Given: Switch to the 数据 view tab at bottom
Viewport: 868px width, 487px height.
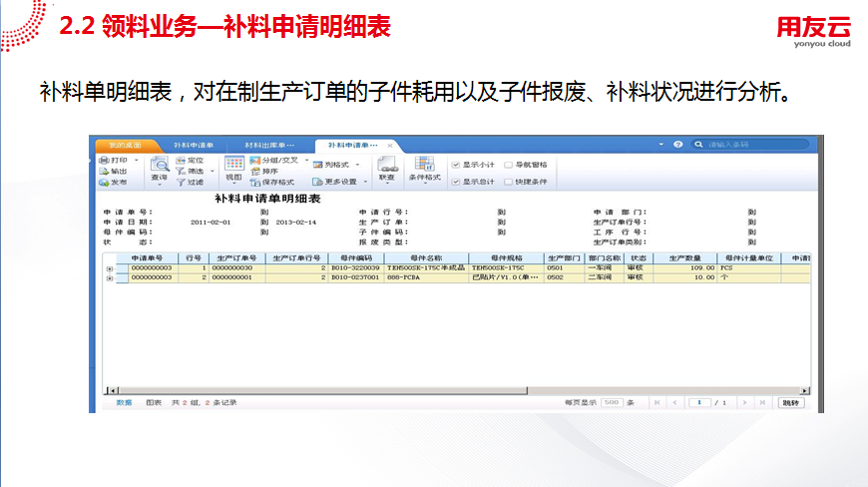Looking at the screenshot, I should (124, 403).
